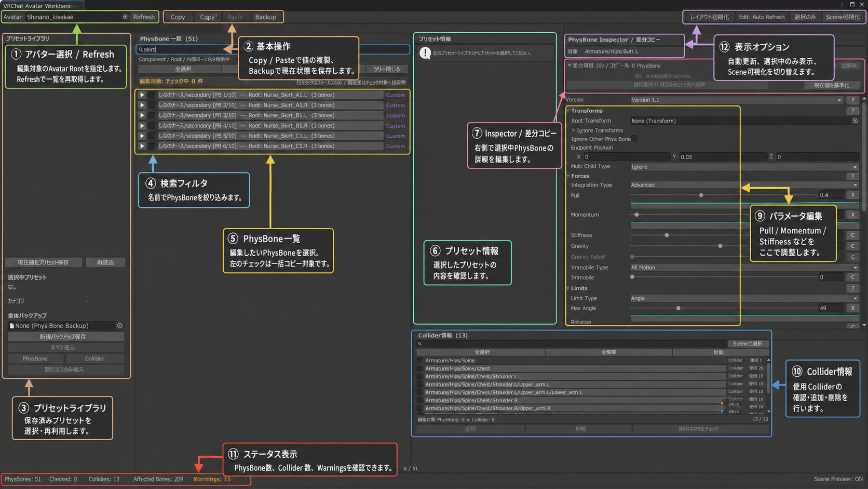Image resolution: width=868 pixels, height=489 pixels.
Task: Click ツリー閉じる button
Action: (387, 69)
